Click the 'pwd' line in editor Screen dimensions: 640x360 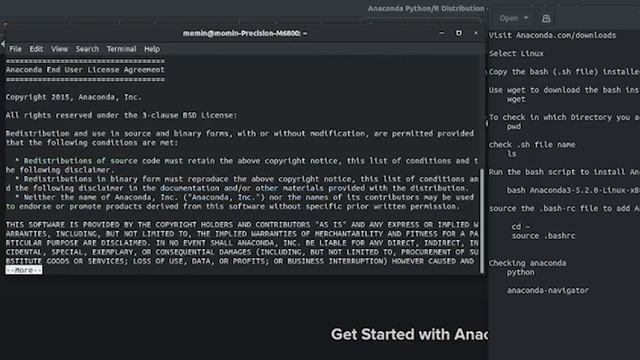tap(513, 127)
